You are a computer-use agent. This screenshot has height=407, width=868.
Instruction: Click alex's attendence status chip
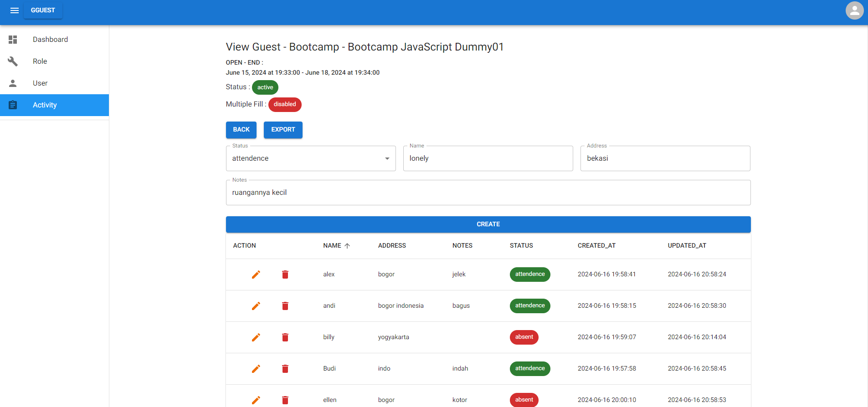pyautogui.click(x=530, y=275)
